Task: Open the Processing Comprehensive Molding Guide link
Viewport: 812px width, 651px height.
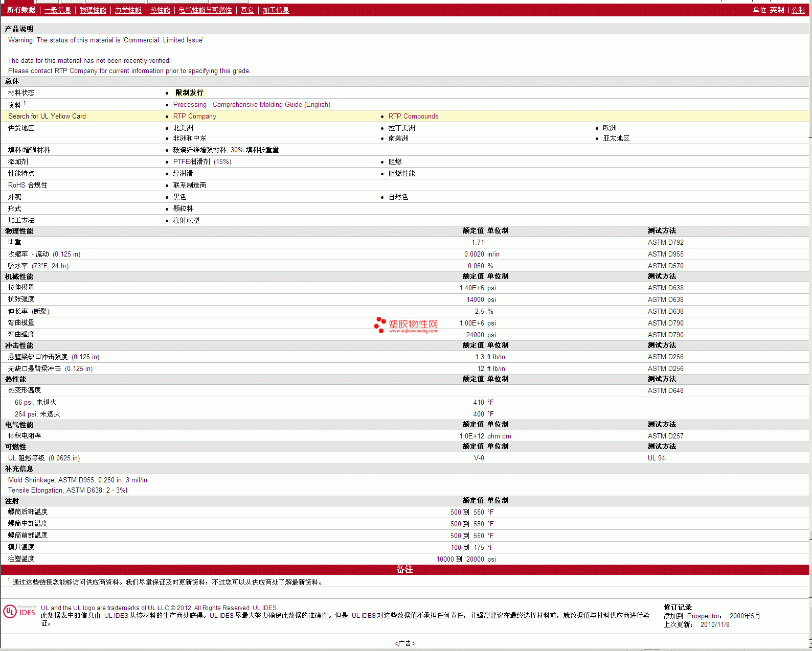Action: coord(252,105)
